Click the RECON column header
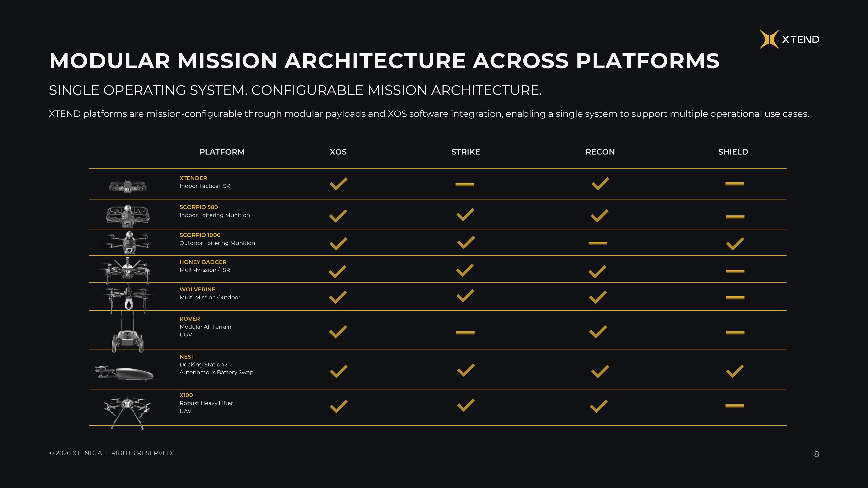The width and height of the screenshot is (868, 488). pyautogui.click(x=600, y=152)
